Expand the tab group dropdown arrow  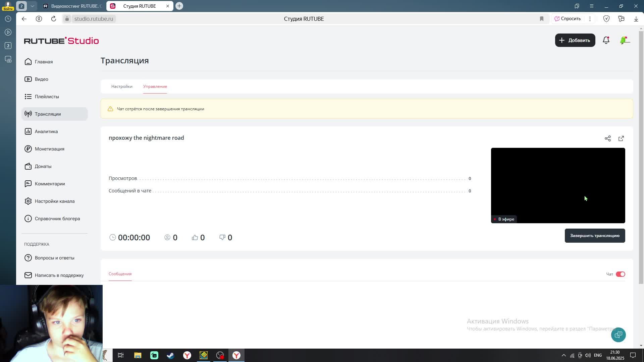coord(32,6)
